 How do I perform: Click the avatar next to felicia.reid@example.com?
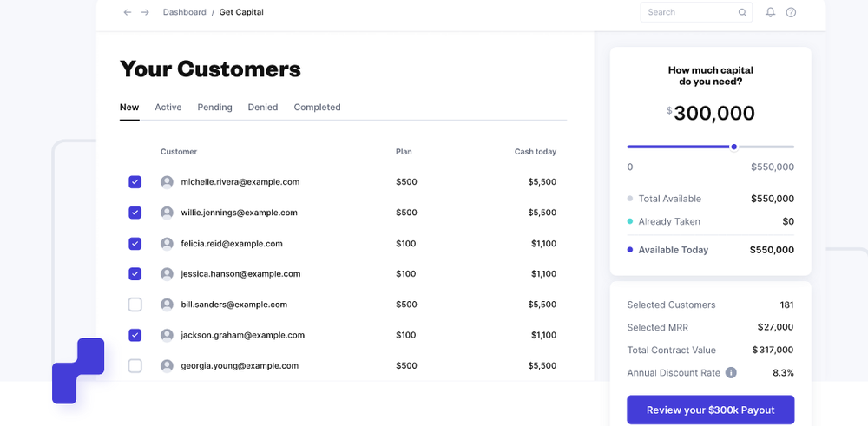point(167,244)
